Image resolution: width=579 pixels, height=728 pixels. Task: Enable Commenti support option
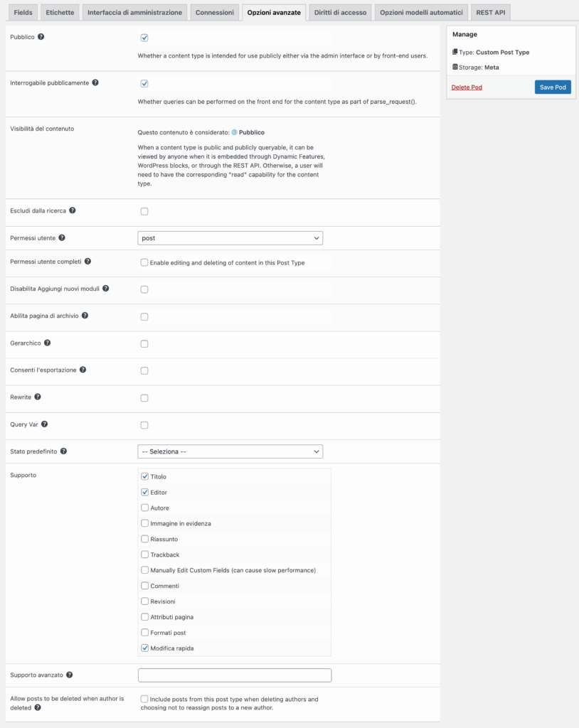[x=145, y=586]
